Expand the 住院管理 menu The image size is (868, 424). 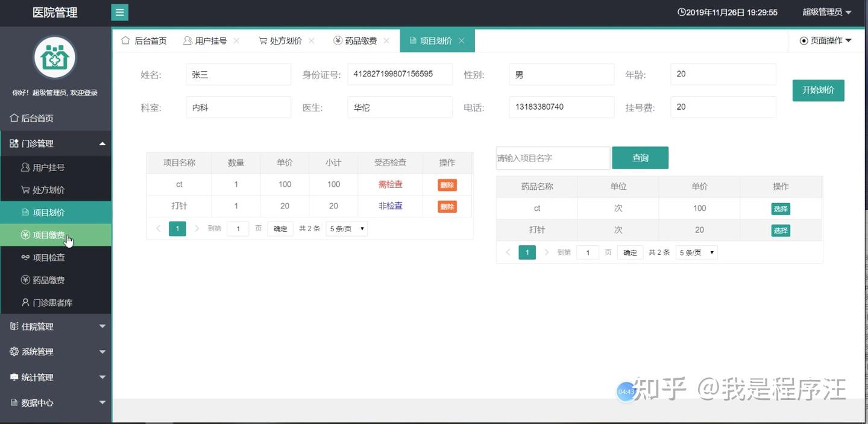tap(55, 326)
